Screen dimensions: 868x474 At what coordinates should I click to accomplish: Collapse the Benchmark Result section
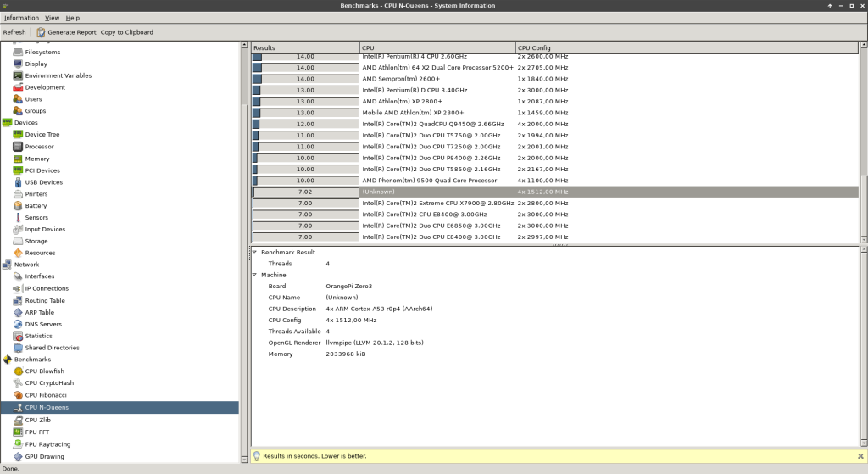click(x=254, y=253)
